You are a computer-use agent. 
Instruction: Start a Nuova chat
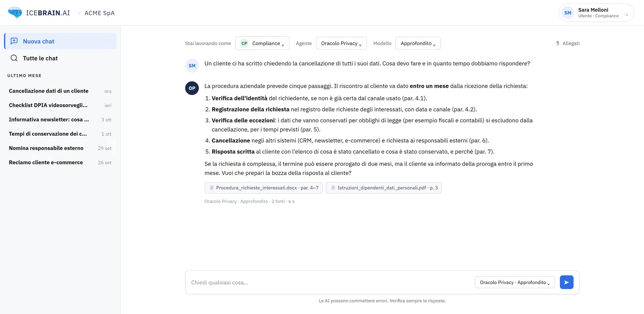tap(60, 41)
